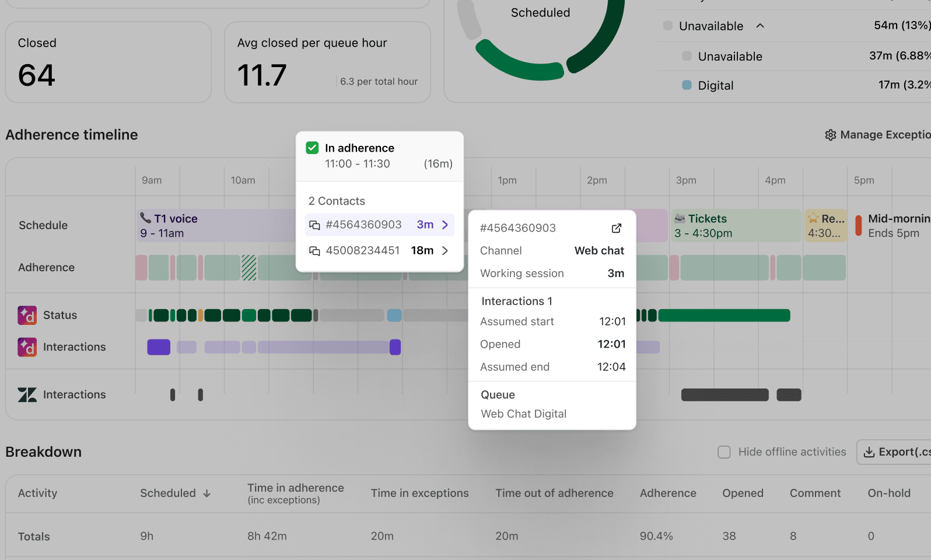Click the phone icon on T1 voice
Image resolution: width=931 pixels, height=560 pixels.
click(x=145, y=218)
